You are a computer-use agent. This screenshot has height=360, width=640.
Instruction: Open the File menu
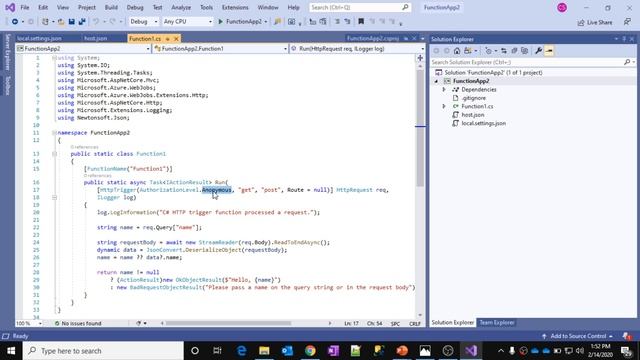point(24,7)
